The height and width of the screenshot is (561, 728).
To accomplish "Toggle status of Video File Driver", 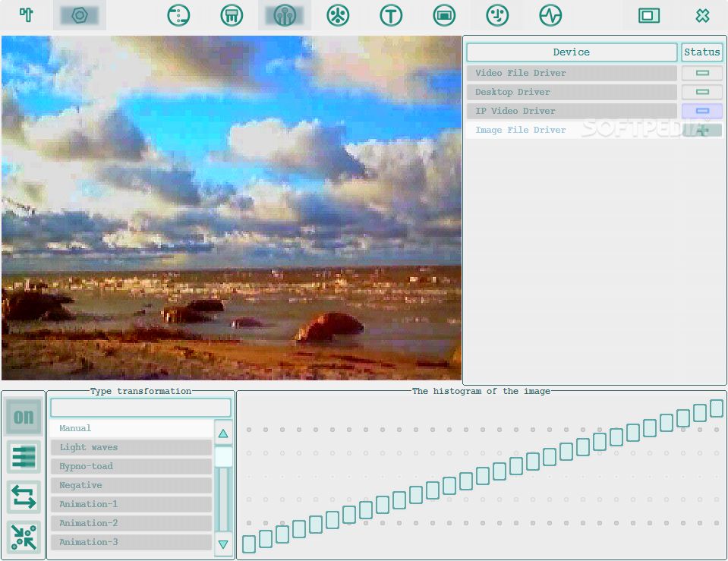I will point(702,73).
